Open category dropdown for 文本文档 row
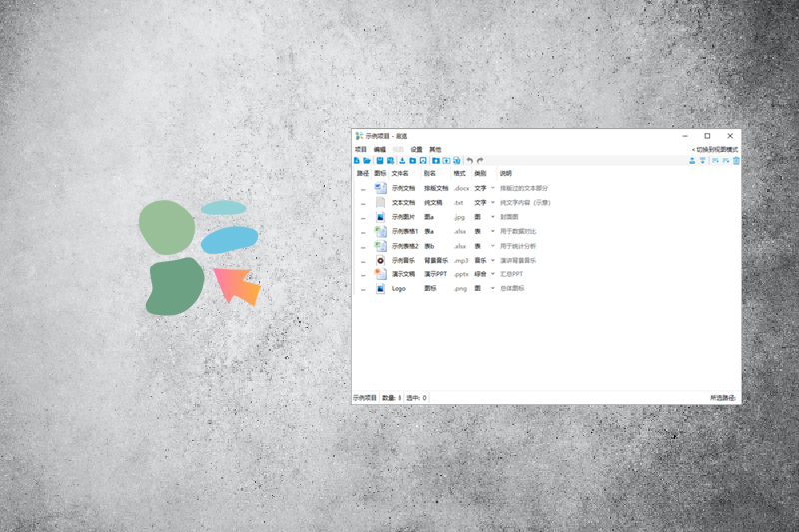 (x=493, y=202)
